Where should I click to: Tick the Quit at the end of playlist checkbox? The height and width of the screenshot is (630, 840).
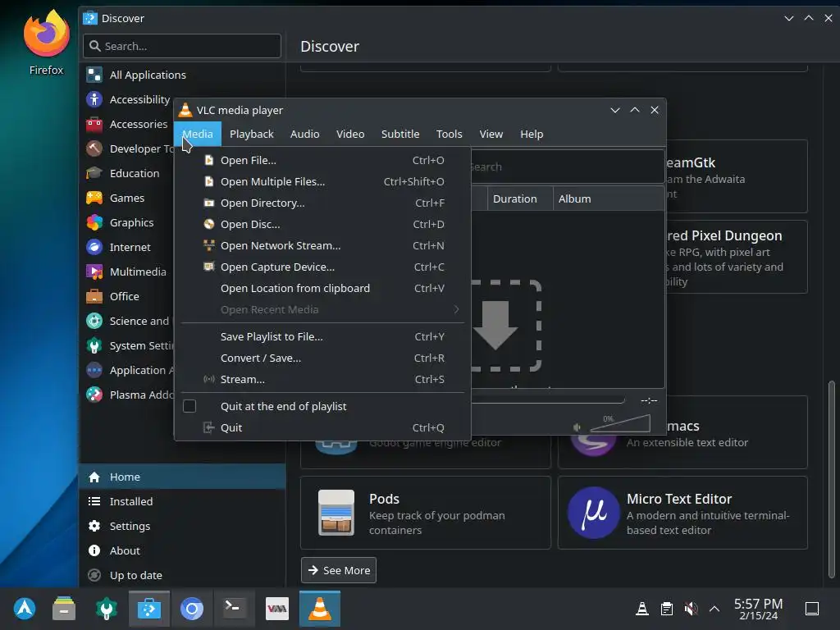coord(189,406)
